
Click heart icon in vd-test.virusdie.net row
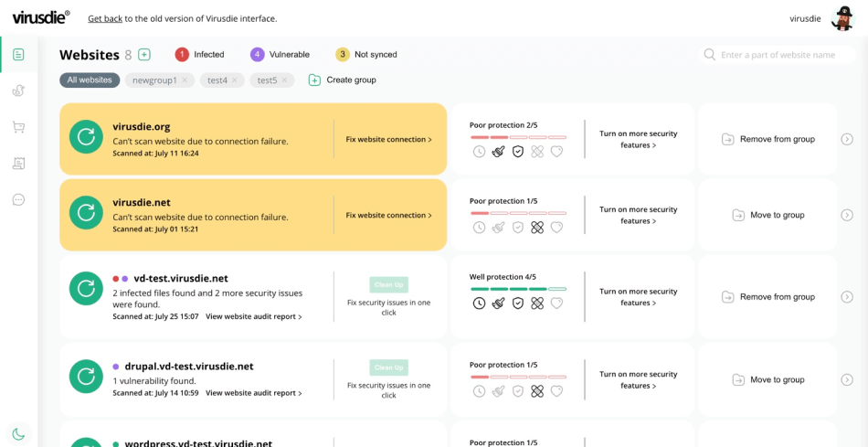click(x=556, y=303)
